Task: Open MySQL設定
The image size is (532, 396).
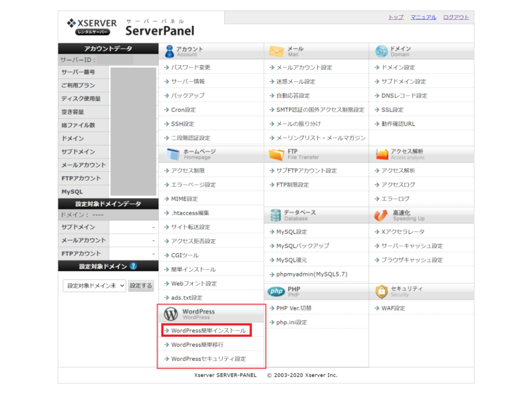Action: point(291,232)
